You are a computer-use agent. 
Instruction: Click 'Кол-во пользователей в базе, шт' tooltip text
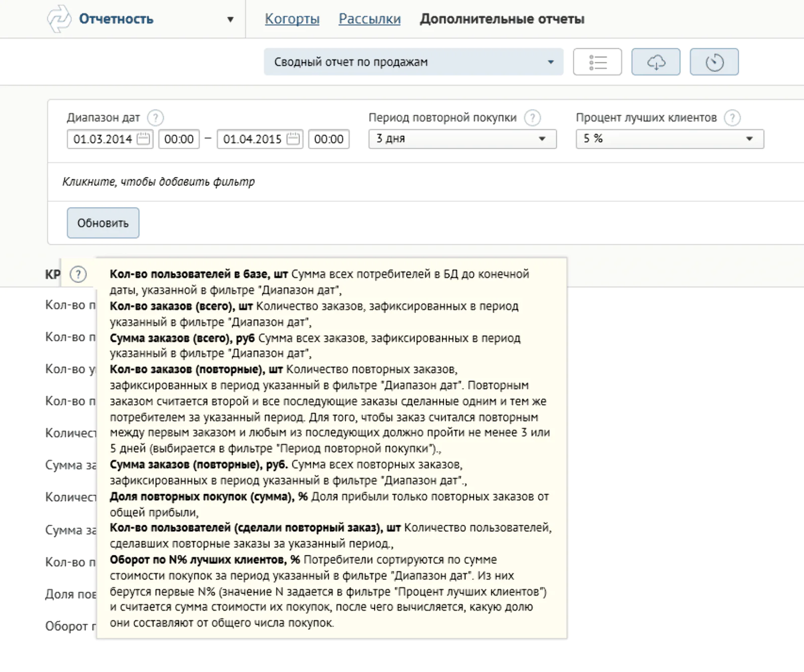point(199,274)
